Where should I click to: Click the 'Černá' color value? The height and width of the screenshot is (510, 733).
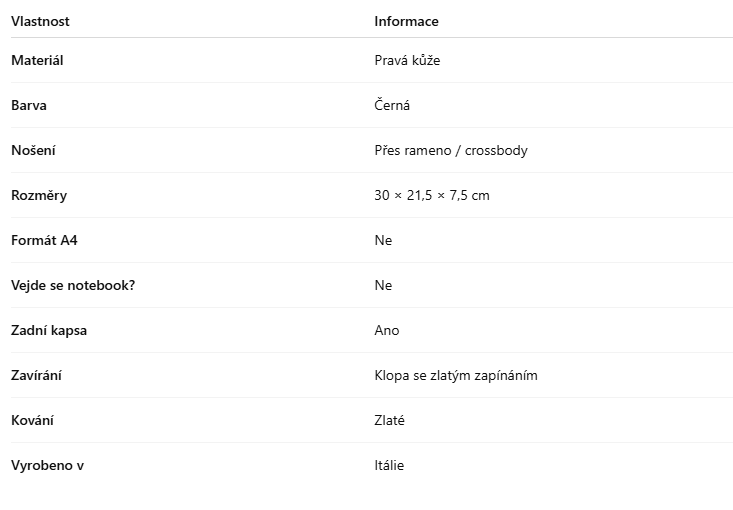click(x=392, y=105)
